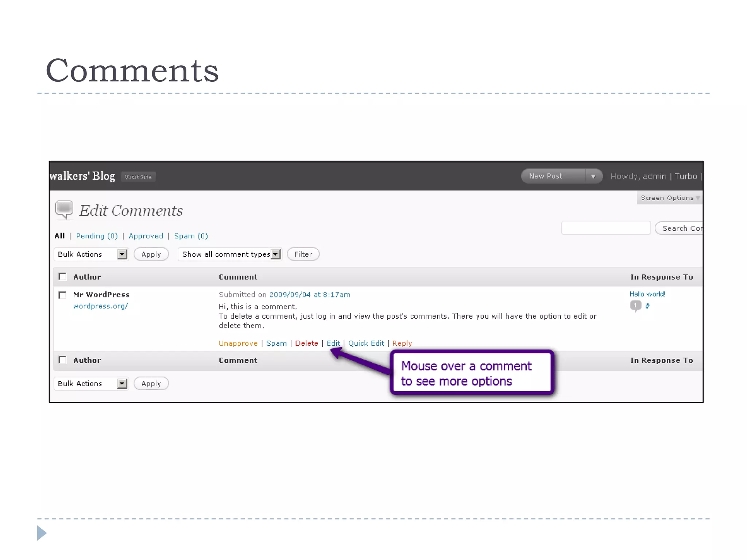Click the # permalink link
Screen dimensions: 747x560
[x=647, y=306]
